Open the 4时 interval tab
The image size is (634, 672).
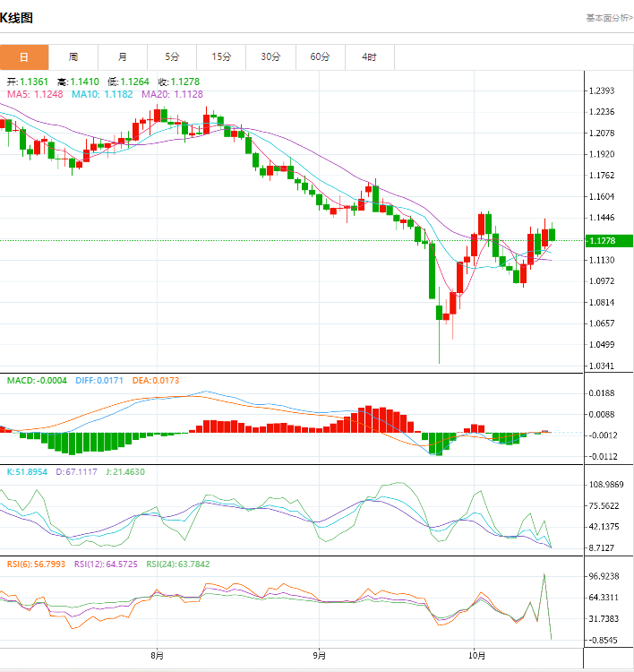(369, 57)
